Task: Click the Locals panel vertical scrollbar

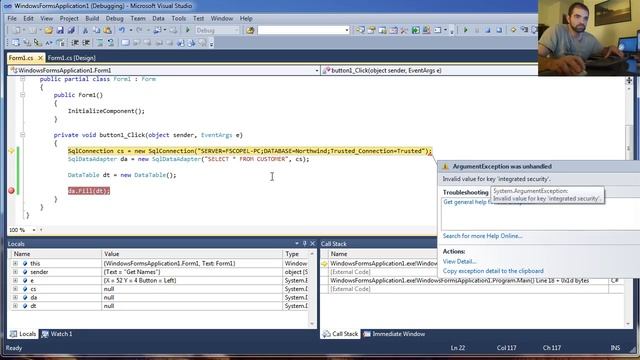Action: [312, 289]
